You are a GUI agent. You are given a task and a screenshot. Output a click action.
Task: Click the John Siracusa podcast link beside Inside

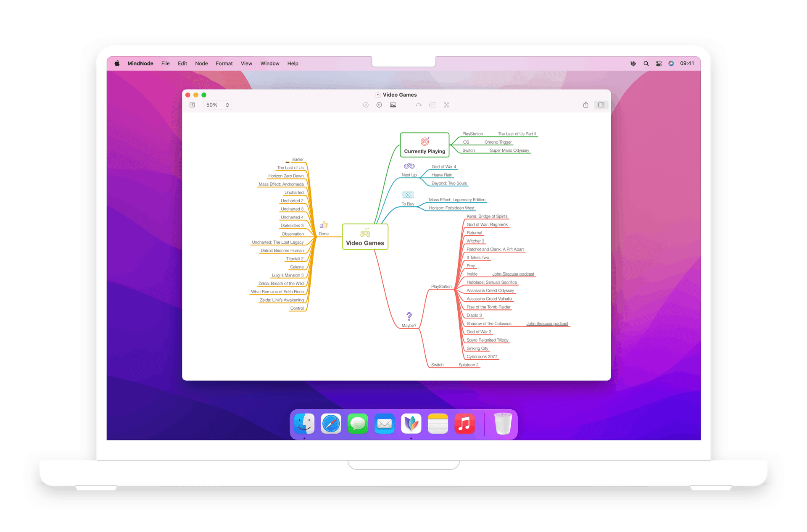coord(513,274)
